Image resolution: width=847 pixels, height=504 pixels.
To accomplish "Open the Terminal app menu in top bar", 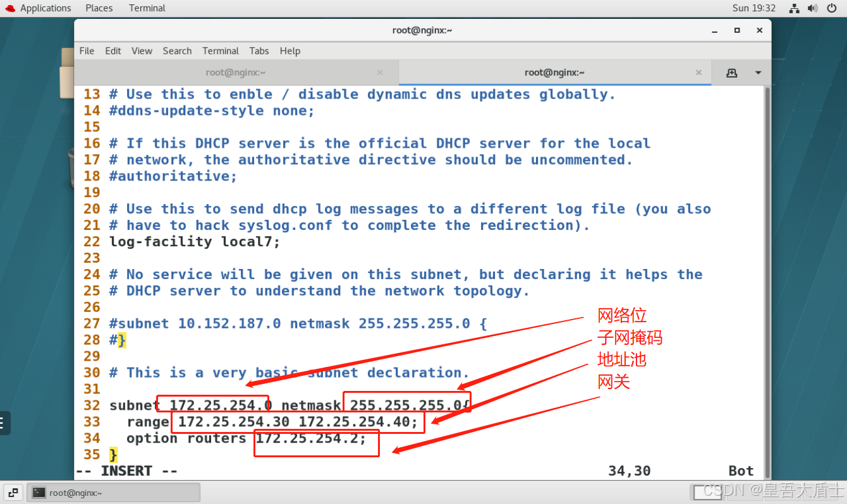I will coord(147,8).
